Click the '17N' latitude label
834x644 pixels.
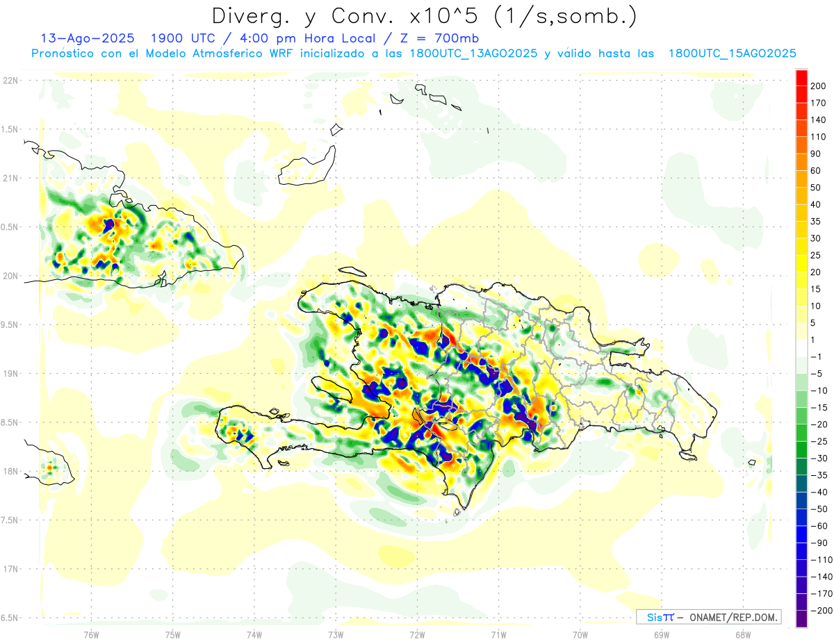pos(11,569)
